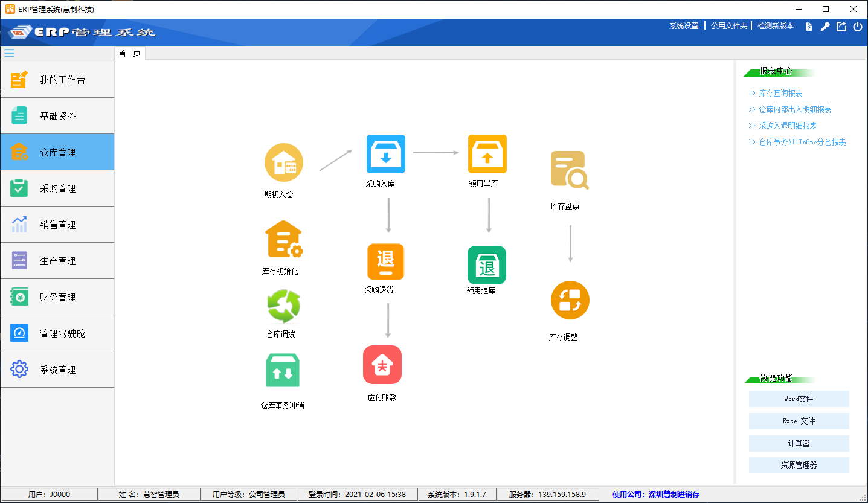Screen dimensions: 868x503
Task: Click the 采购入库 inbound icon
Action: tap(385, 154)
